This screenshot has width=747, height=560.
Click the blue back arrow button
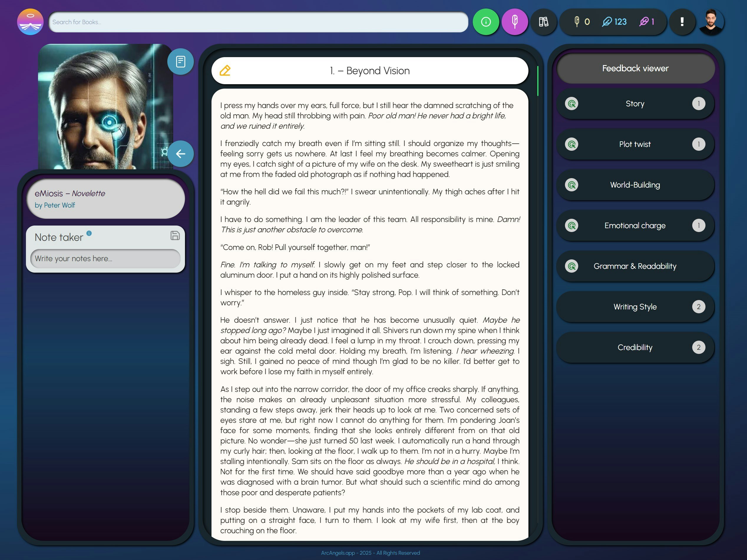click(180, 154)
